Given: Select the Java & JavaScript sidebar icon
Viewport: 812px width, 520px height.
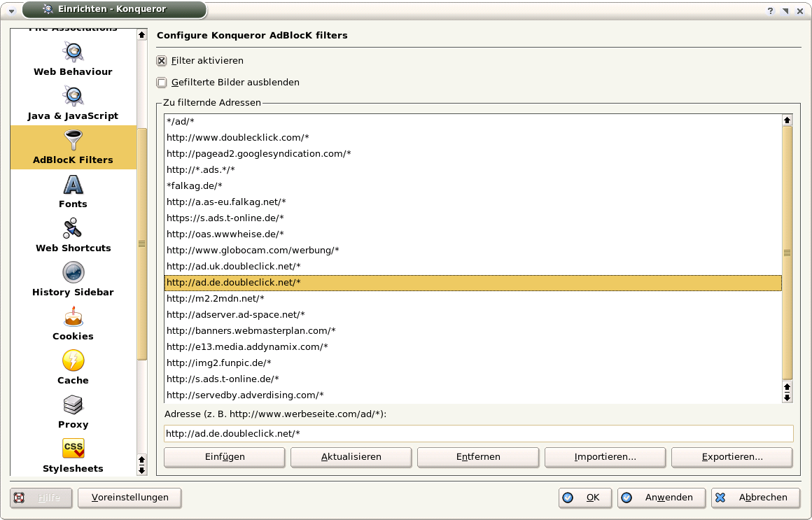Looking at the screenshot, I should point(73,96).
